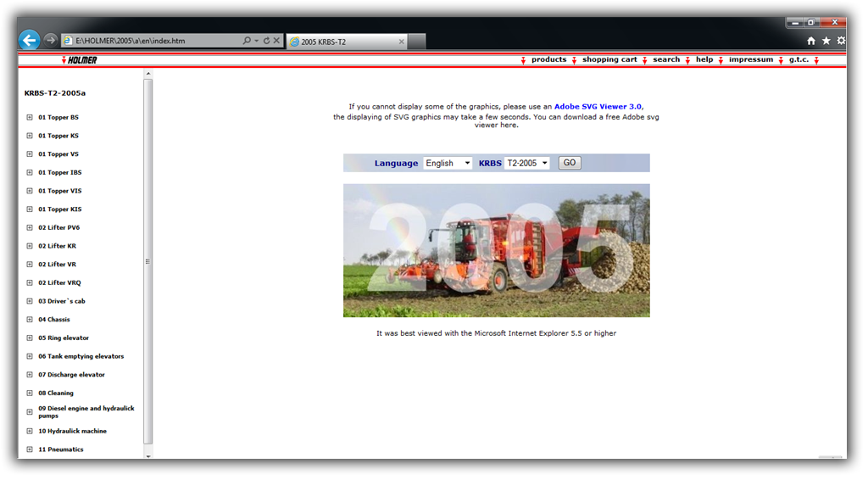Click the sidebar scrollbar down arrow
This screenshot has height=480, width=868.
click(x=147, y=456)
